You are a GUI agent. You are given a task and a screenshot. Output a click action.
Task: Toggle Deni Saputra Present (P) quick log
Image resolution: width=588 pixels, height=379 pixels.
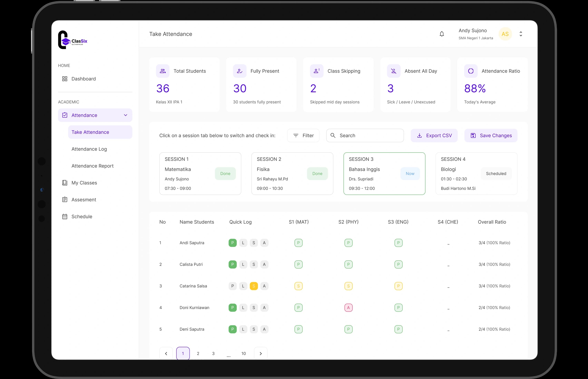pyautogui.click(x=232, y=329)
